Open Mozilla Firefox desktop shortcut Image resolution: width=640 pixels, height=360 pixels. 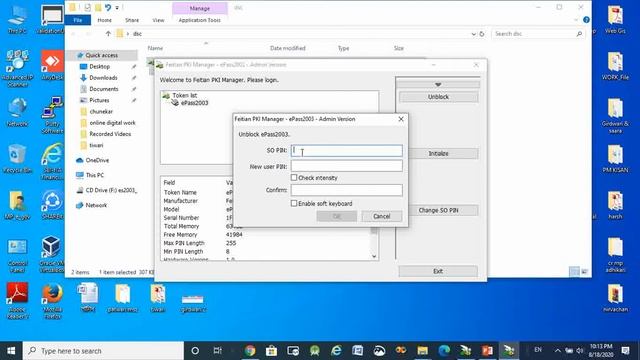click(x=52, y=301)
